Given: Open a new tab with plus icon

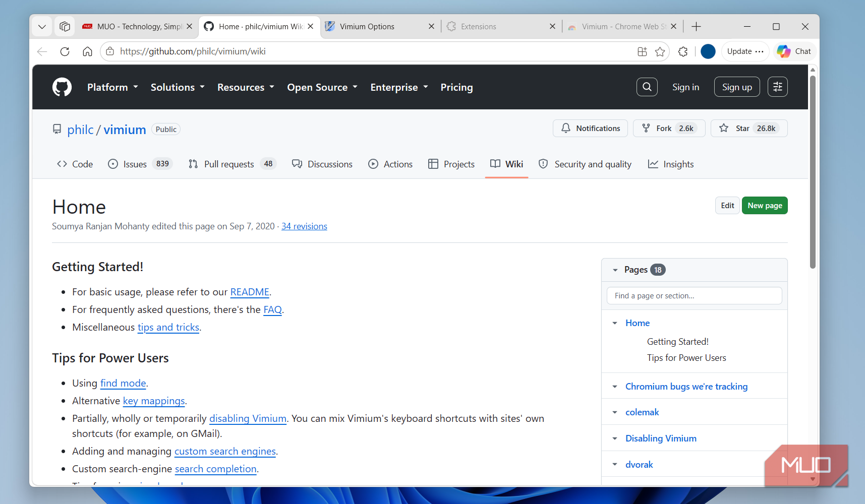Looking at the screenshot, I should pos(696,27).
